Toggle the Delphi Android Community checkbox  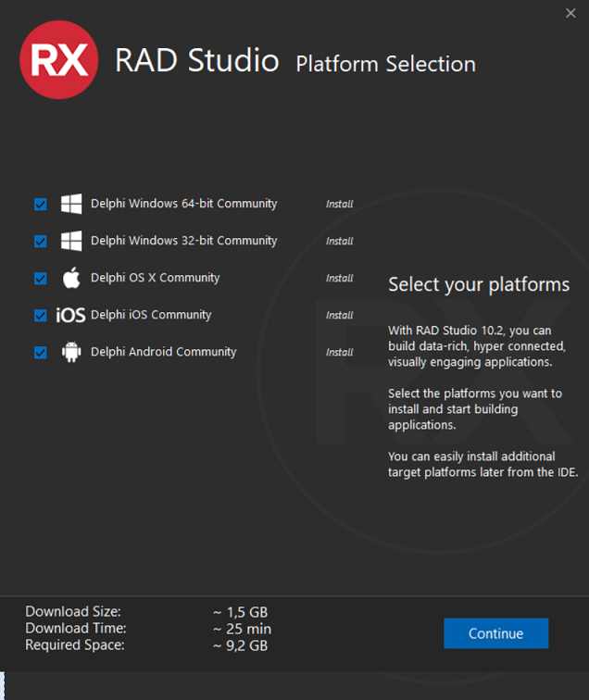point(41,352)
